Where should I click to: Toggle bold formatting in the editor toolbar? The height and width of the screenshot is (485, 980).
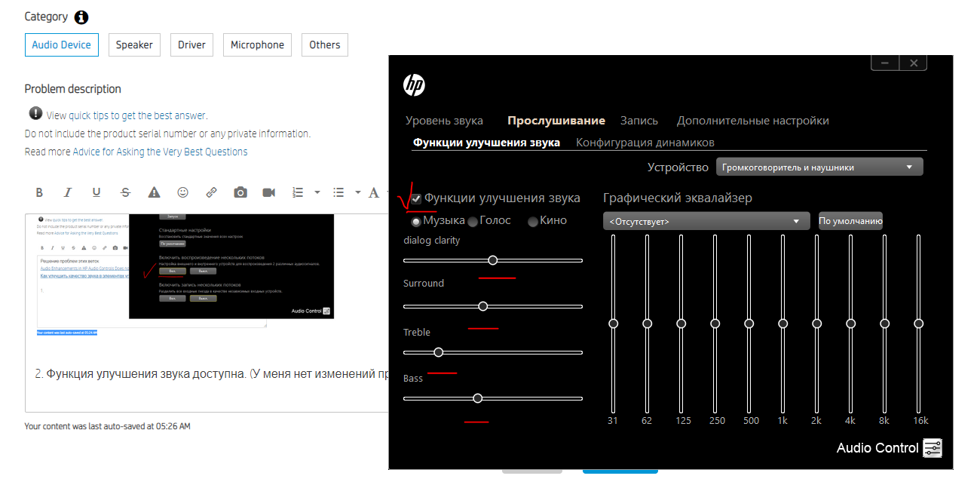39,192
